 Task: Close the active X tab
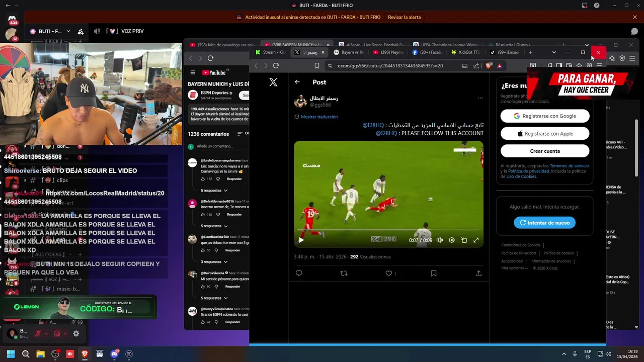(322, 52)
